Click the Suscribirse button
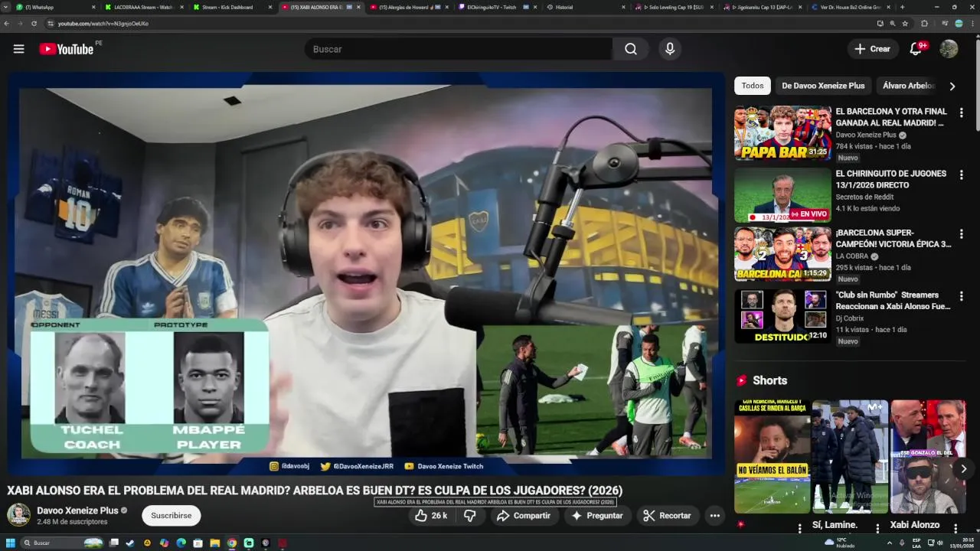The width and height of the screenshot is (980, 551). (x=171, y=516)
